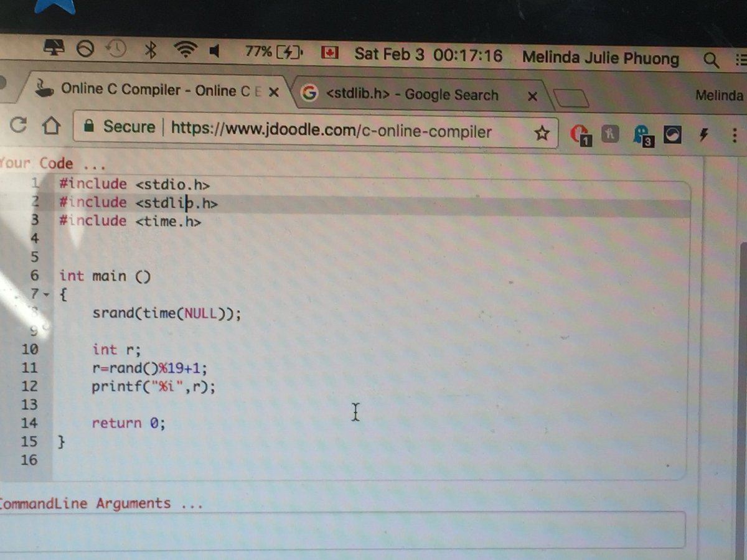
Task: Click the dark circular swirl extension icon
Action: (x=672, y=134)
